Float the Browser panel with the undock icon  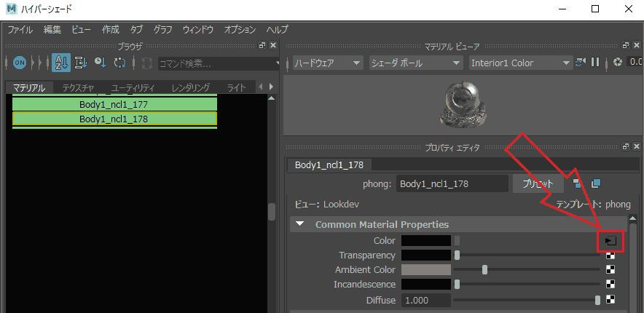(262, 45)
